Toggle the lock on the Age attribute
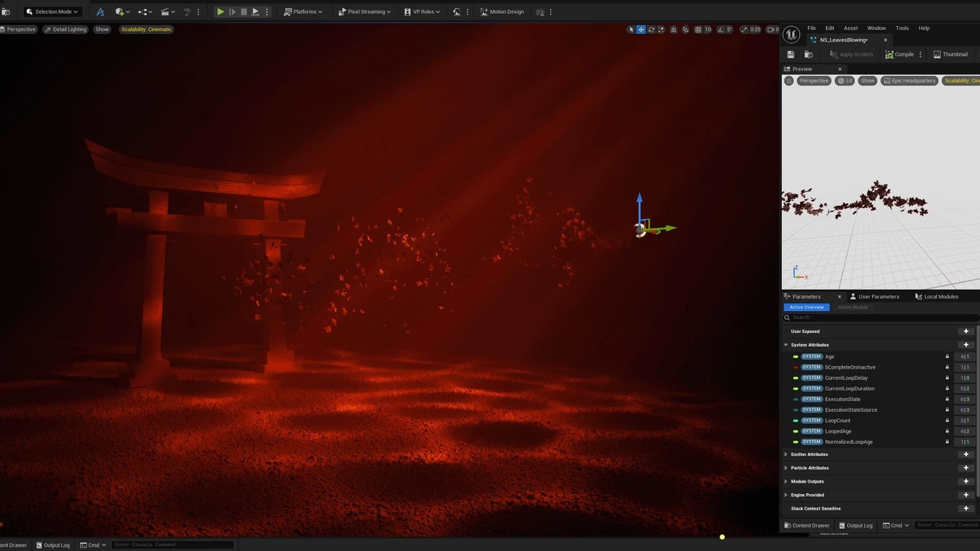Image resolution: width=980 pixels, height=551 pixels. click(x=947, y=357)
